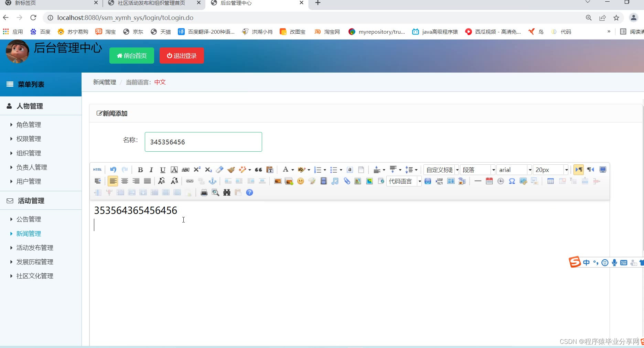This screenshot has width=644, height=348.
Task: Expand the ordered list style dropdown
Action: 325,170
